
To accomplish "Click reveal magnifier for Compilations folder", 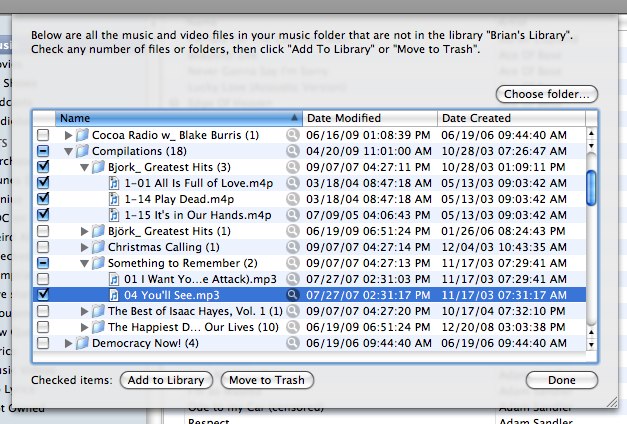I will point(293,151).
